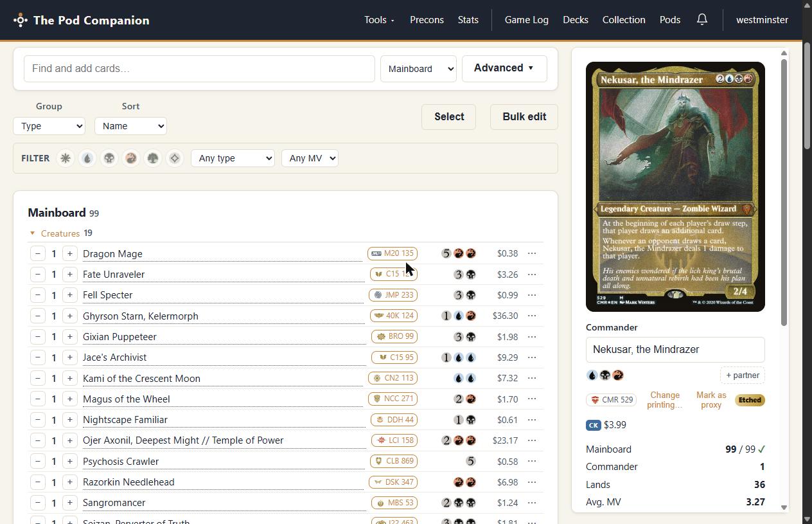Open the Stats page
Image resolution: width=812 pixels, height=524 pixels.
(x=468, y=20)
